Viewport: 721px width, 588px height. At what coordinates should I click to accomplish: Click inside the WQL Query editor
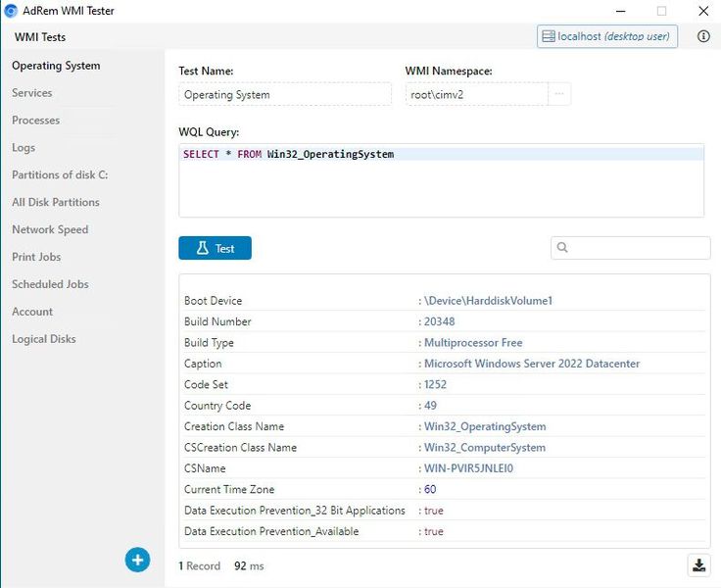(441, 186)
